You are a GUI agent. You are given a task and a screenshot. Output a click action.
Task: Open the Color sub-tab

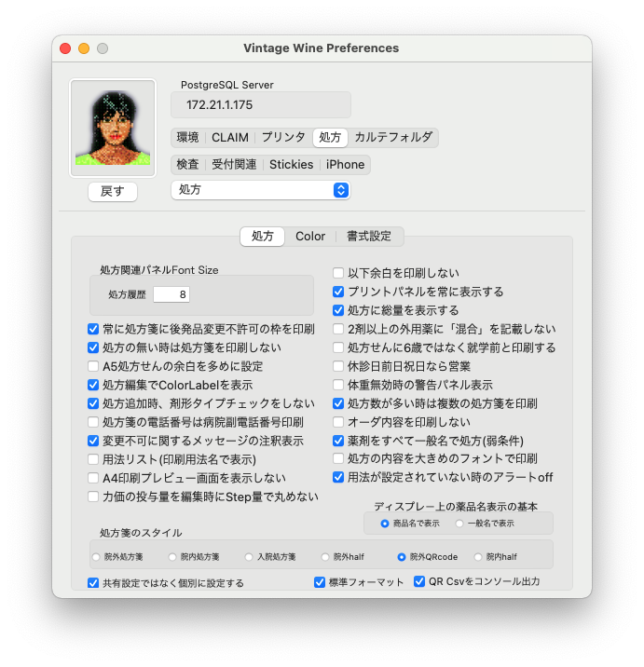click(x=310, y=236)
